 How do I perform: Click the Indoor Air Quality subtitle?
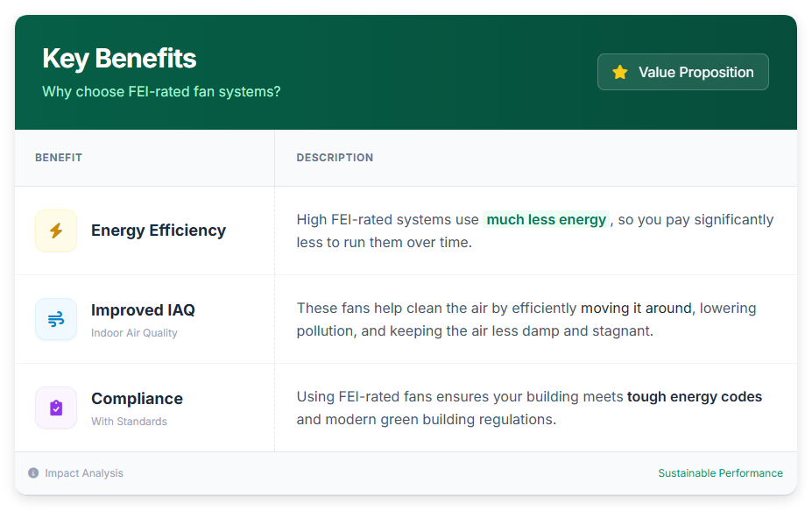[133, 333]
